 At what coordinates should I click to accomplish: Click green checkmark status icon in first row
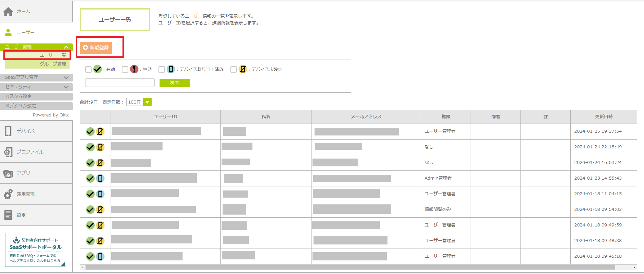[90, 132]
